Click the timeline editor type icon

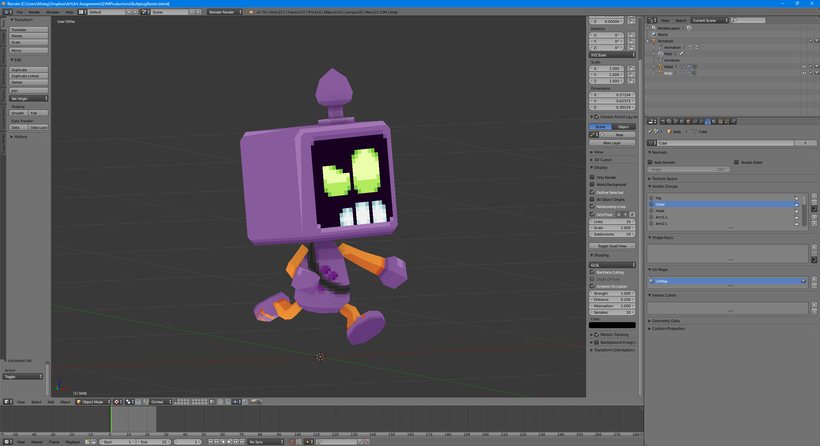6,441
